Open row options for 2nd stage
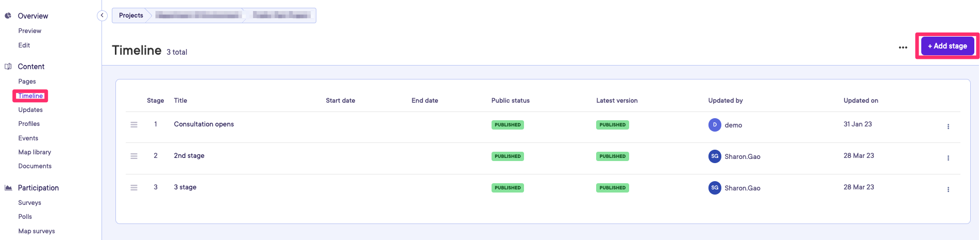 coord(948,158)
